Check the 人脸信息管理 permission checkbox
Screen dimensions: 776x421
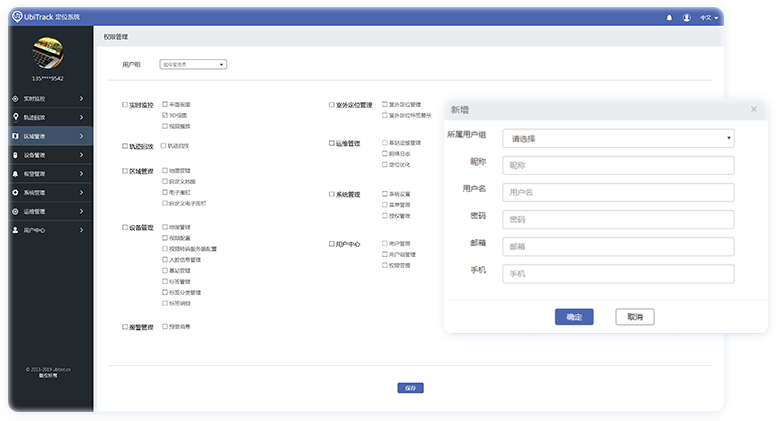(165, 260)
